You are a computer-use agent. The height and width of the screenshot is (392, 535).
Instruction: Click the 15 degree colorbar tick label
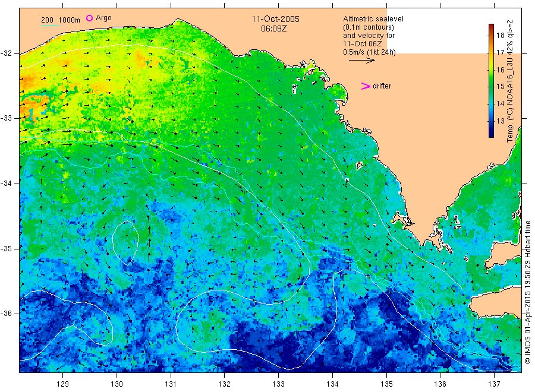[500, 87]
